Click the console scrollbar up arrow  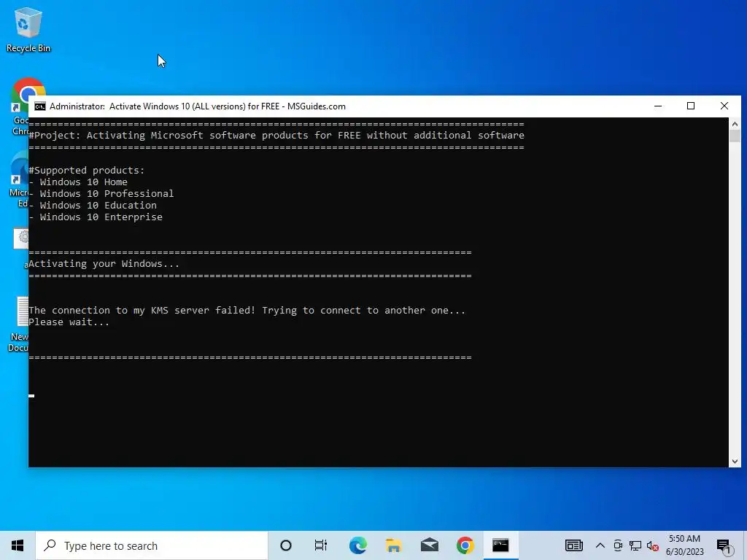coord(735,124)
